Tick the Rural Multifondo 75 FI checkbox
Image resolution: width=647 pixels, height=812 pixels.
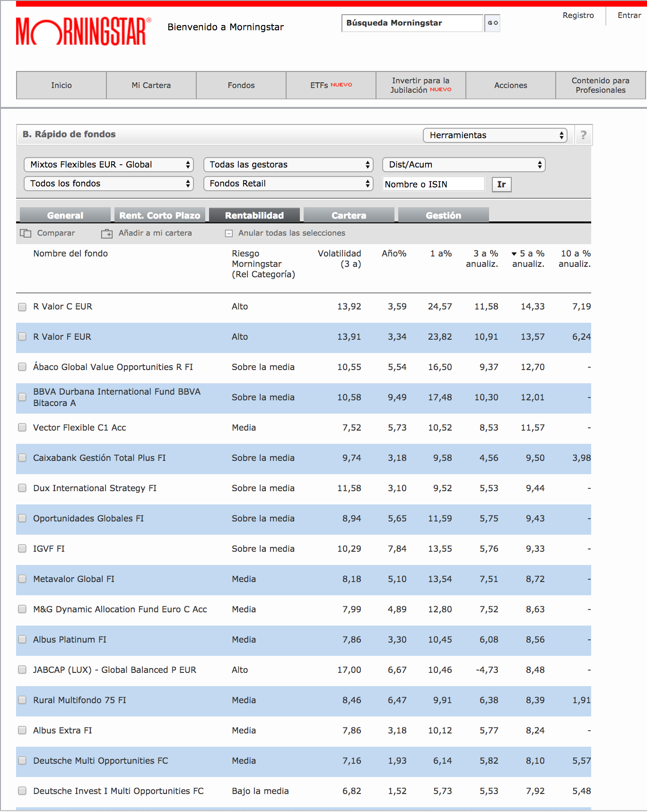coord(22,700)
